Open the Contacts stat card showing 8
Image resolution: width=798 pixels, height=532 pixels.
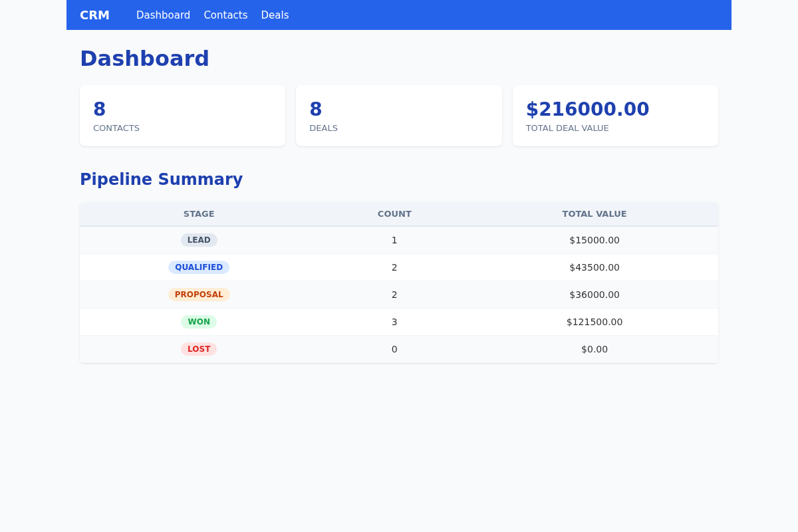tap(182, 115)
